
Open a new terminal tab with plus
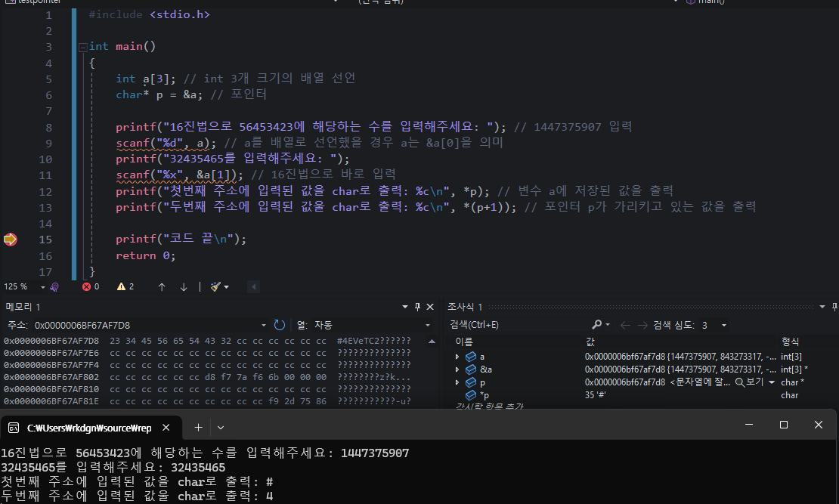click(x=199, y=428)
